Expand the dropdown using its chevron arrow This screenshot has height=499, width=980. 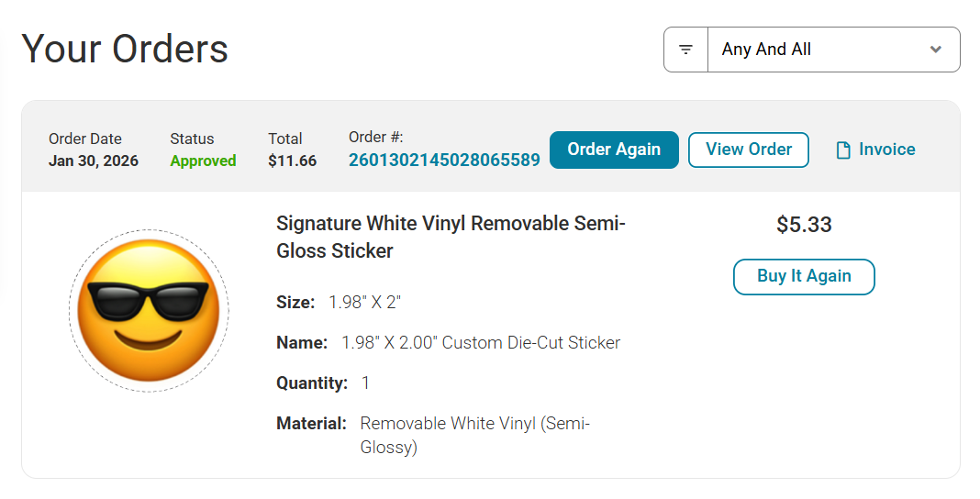(935, 50)
